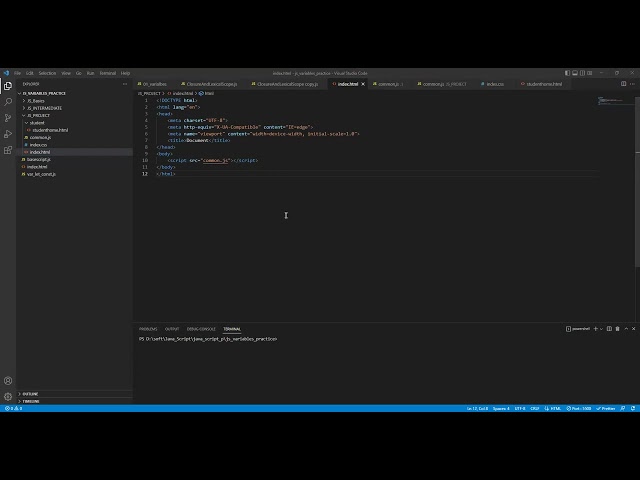The image size is (640, 480).
Task: Click the new terminal plus icon
Action: tap(596, 329)
